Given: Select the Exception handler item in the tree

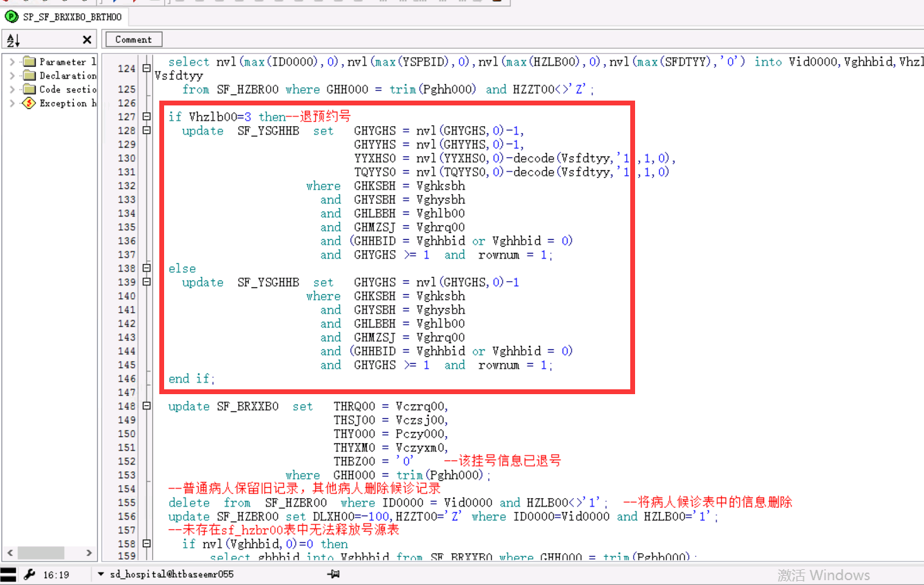Looking at the screenshot, I should click(59, 103).
